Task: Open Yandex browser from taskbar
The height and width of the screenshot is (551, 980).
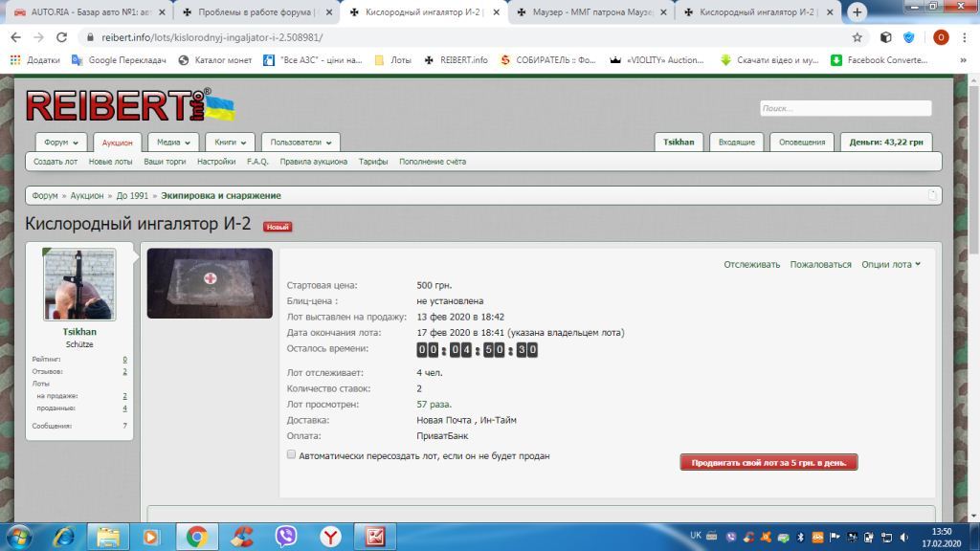Action: tap(330, 537)
